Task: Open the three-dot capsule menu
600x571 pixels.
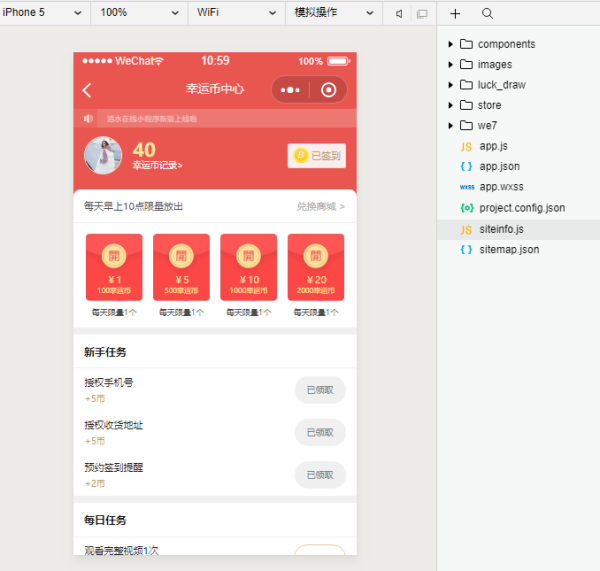Action: point(291,90)
